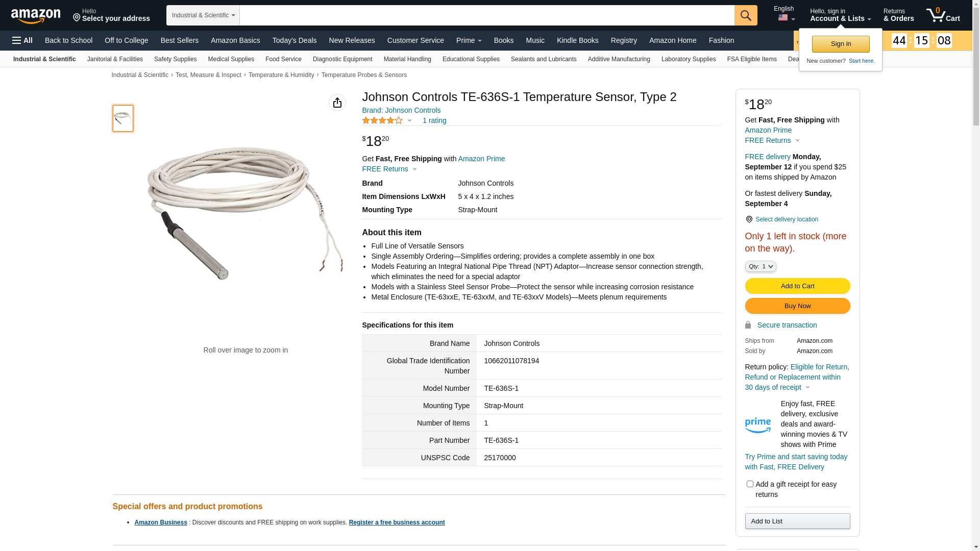Check the gift receipt checkbox
980x551 pixels.
click(750, 484)
